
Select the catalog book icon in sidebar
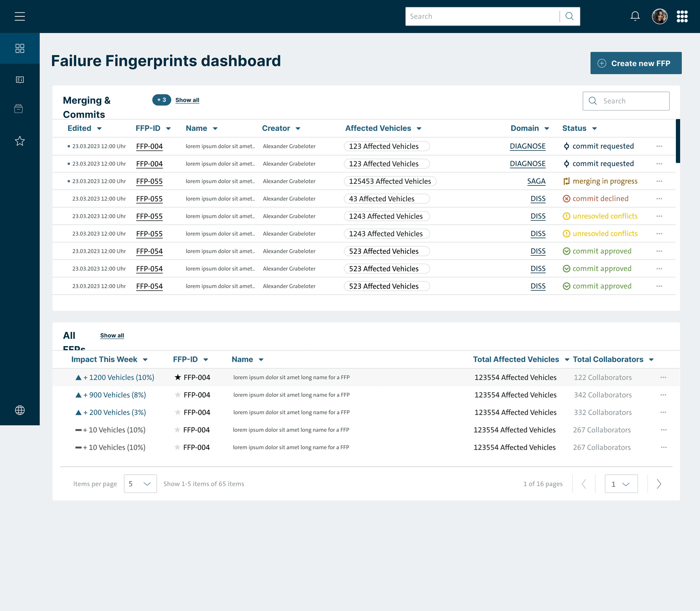(20, 79)
